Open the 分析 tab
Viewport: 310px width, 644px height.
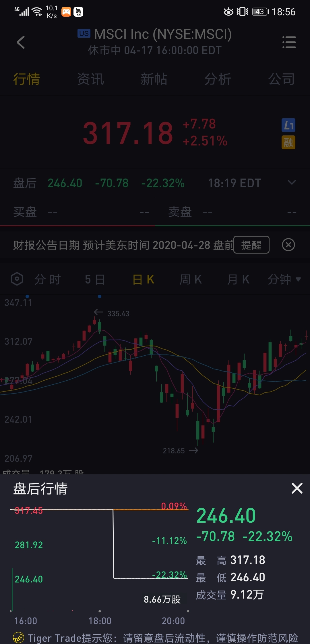(218, 79)
